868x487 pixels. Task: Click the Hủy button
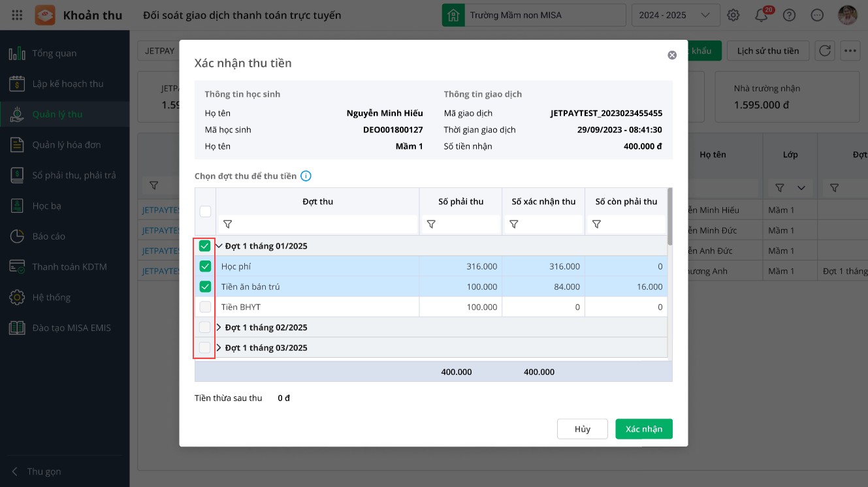[582, 429]
